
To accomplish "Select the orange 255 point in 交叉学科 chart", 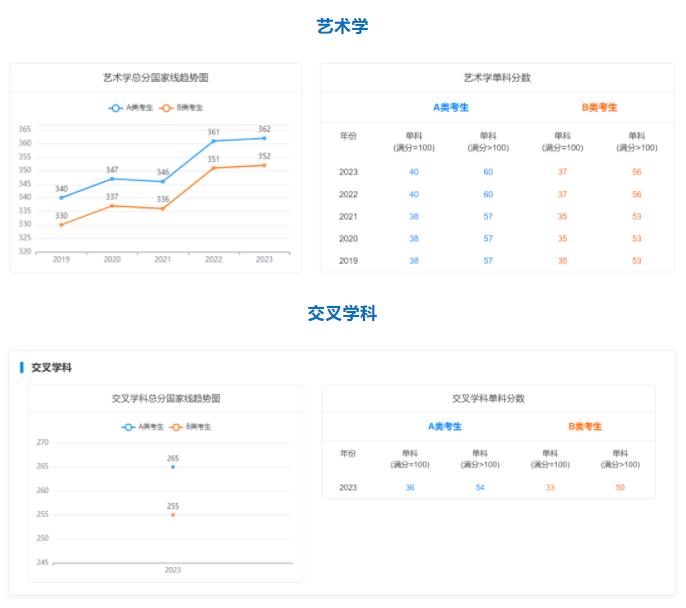I will [173, 515].
